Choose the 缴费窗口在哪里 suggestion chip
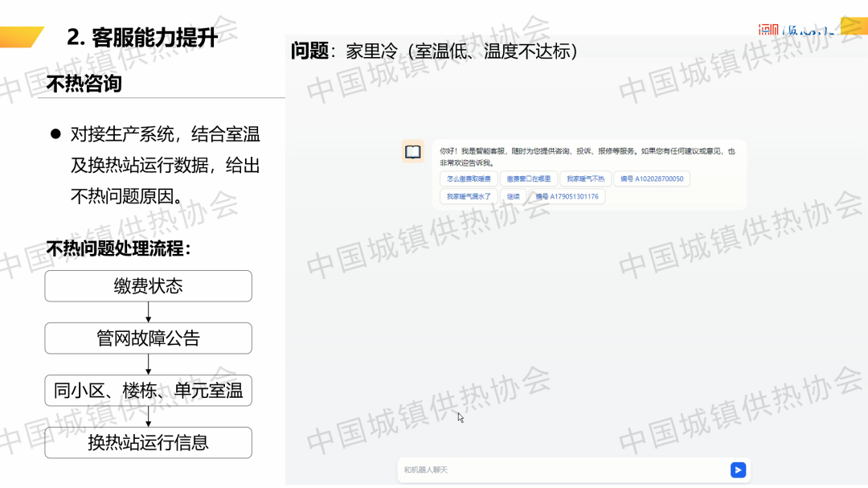This screenshot has height=488, width=868. click(529, 179)
